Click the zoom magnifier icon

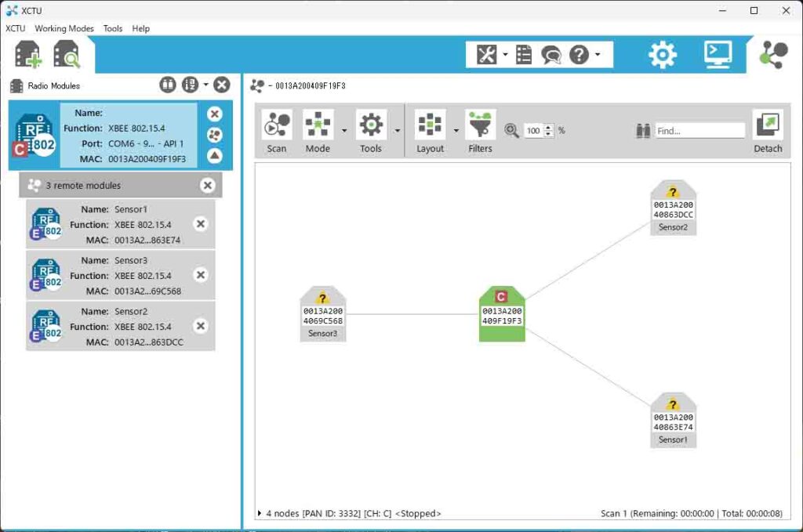click(x=511, y=130)
